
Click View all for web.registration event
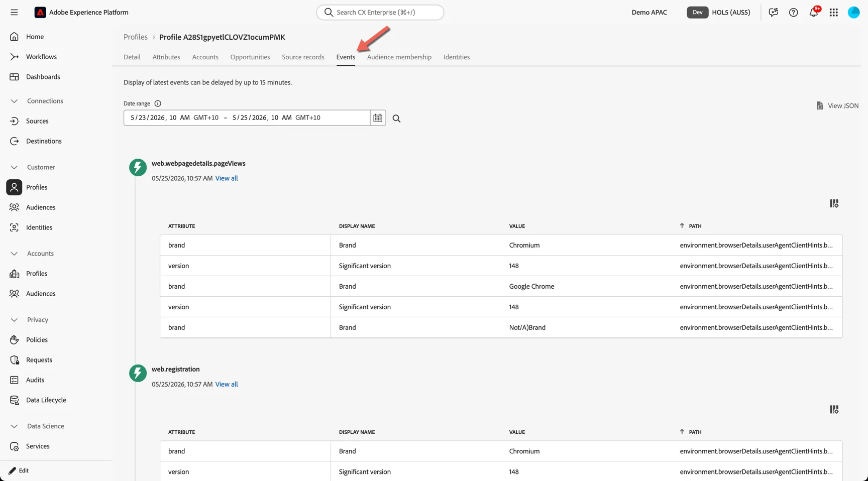[x=227, y=384]
